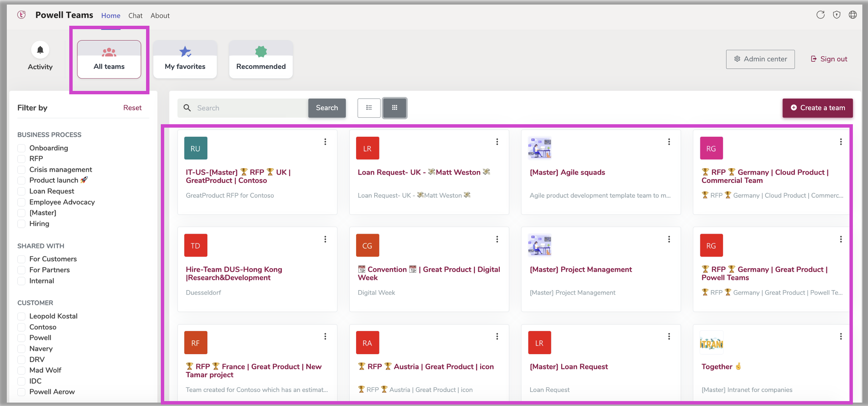Select the All teams tab

pyautogui.click(x=109, y=59)
